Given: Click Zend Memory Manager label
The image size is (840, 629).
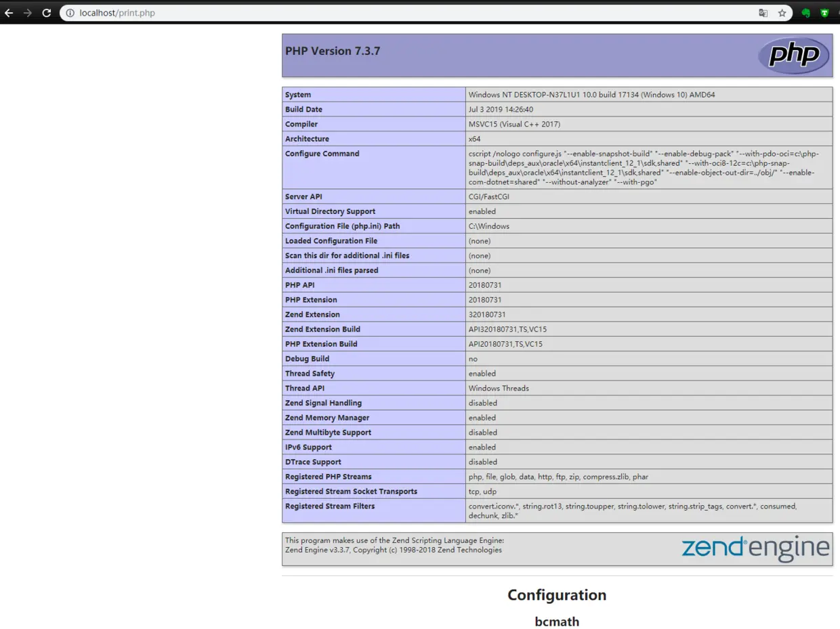Looking at the screenshot, I should [327, 418].
